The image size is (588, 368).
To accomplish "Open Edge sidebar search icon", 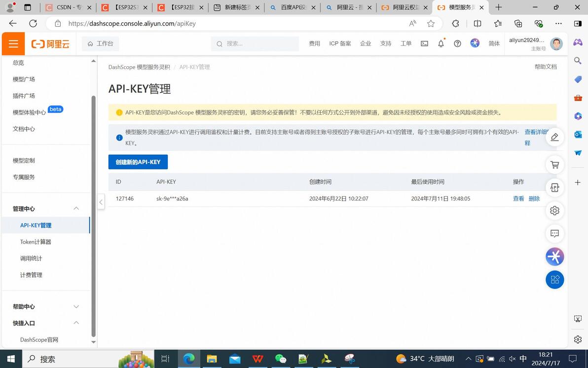I will (x=578, y=61).
